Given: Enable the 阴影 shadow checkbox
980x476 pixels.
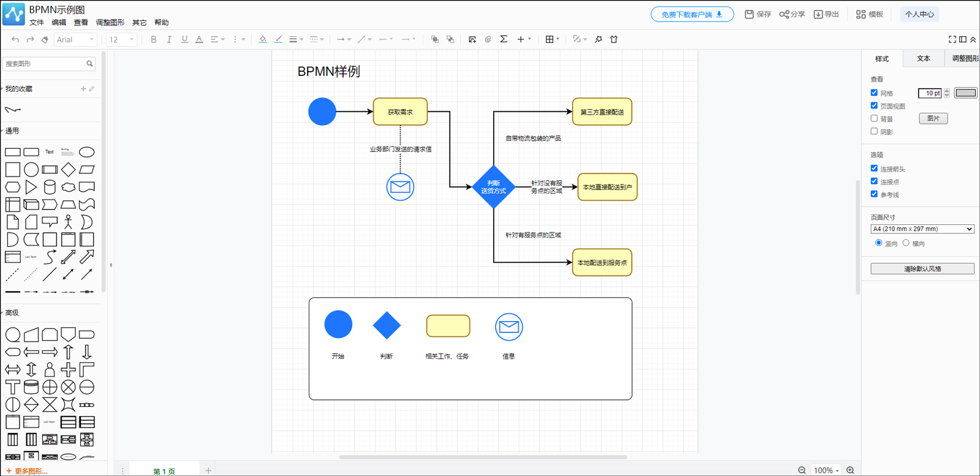Looking at the screenshot, I should point(874,131).
